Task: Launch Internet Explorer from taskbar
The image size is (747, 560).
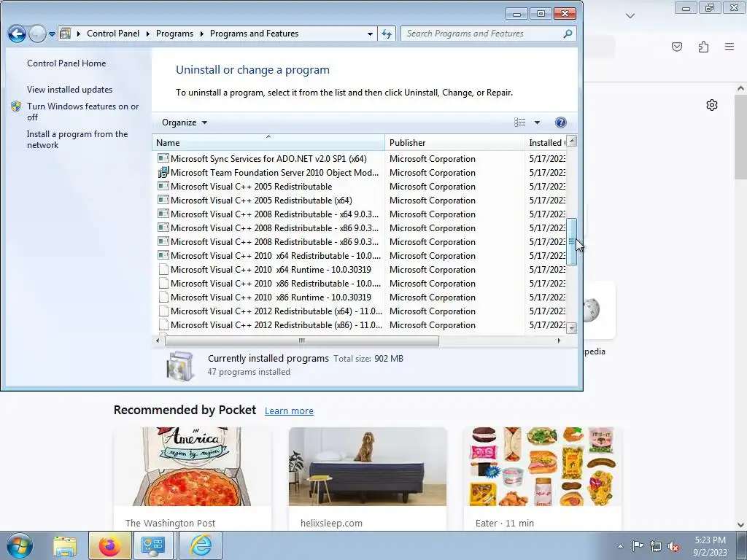Action: [x=201, y=546]
